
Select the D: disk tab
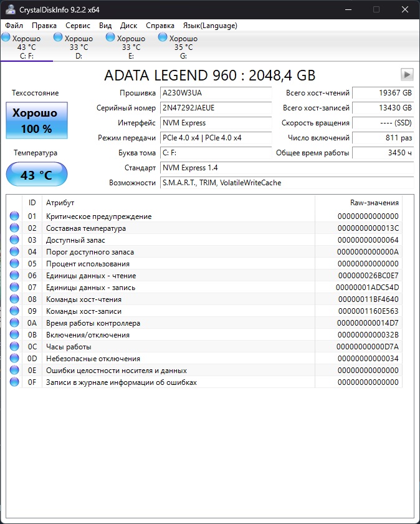(79, 47)
